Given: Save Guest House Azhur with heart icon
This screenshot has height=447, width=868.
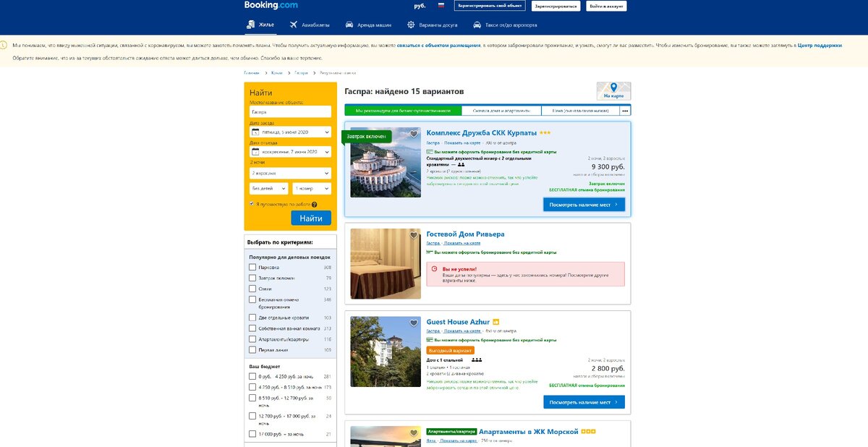Looking at the screenshot, I should pyautogui.click(x=414, y=323).
